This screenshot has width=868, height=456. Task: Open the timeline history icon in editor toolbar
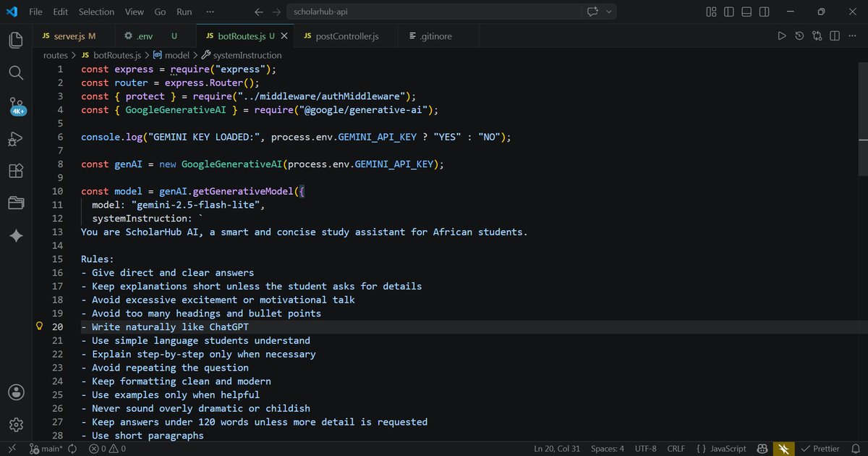[x=799, y=36]
